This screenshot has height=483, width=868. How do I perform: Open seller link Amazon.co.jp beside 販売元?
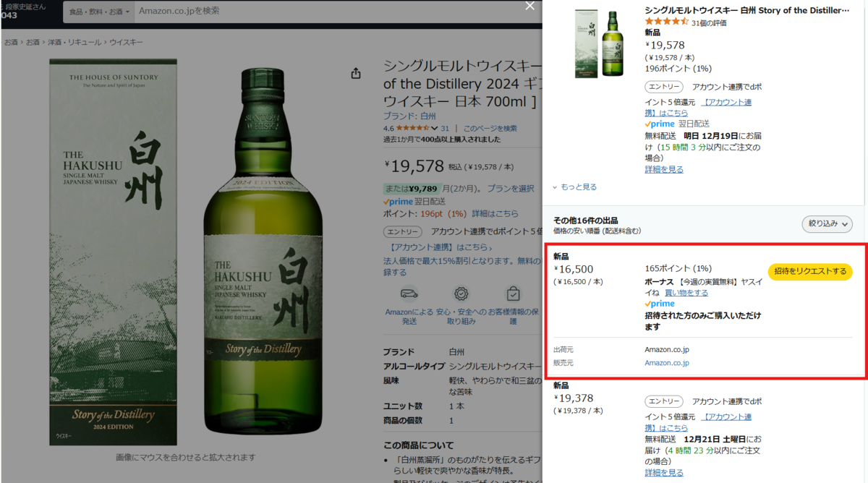tap(667, 363)
